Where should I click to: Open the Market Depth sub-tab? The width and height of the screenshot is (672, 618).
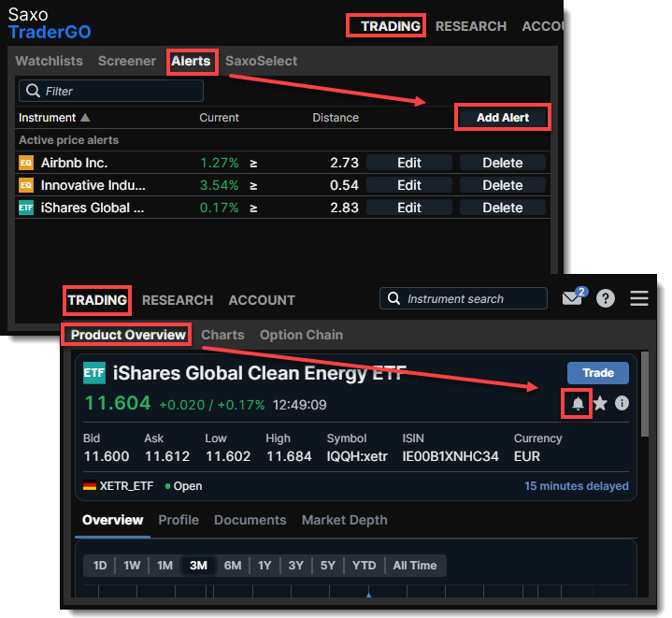344,520
